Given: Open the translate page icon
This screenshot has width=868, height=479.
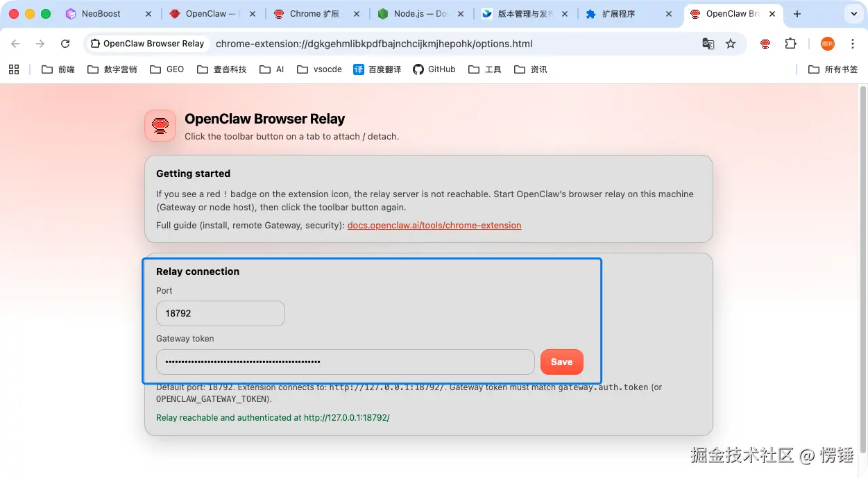Looking at the screenshot, I should point(708,44).
